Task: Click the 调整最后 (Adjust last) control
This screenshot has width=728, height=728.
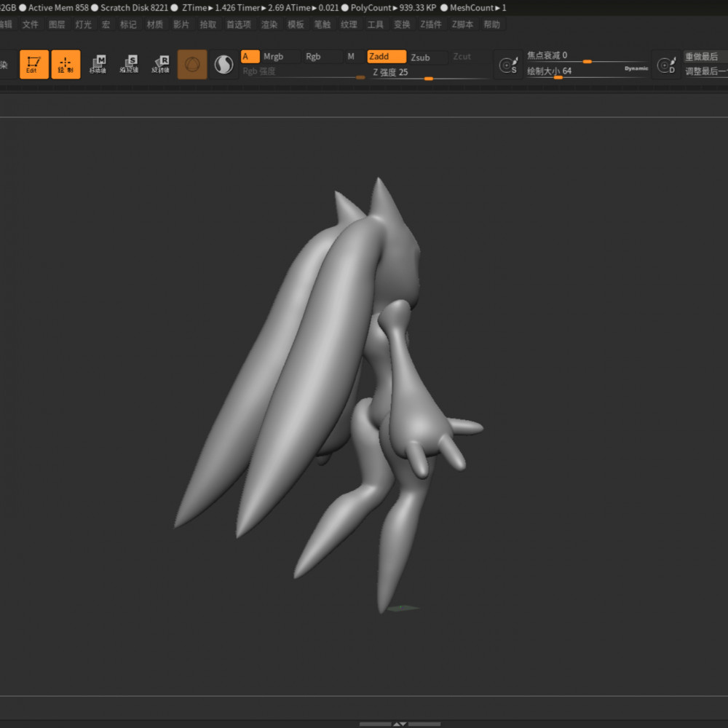Action: click(x=705, y=71)
